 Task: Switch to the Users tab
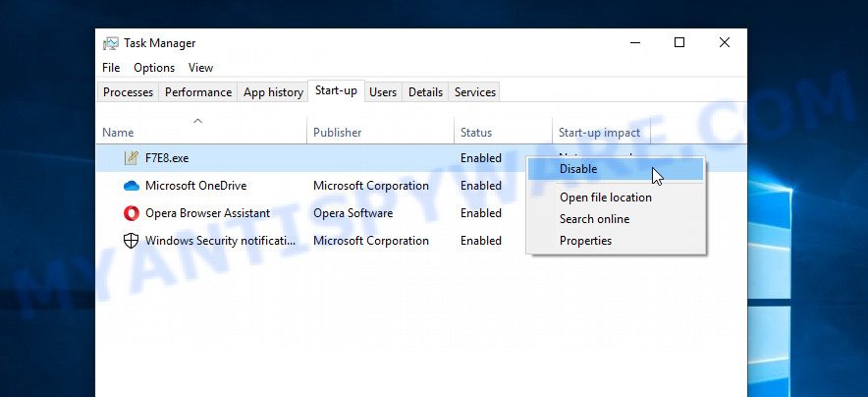coord(383,92)
